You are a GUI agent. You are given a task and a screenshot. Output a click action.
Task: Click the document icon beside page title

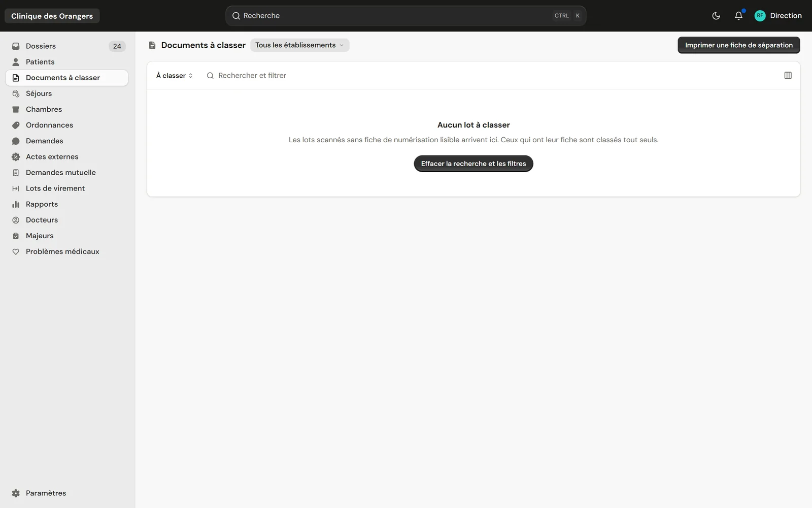coord(152,45)
